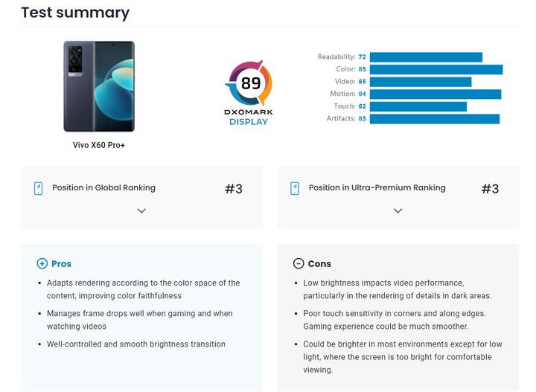The image size is (536, 392).
Task: Click the Pros heading text
Action: 61,263
